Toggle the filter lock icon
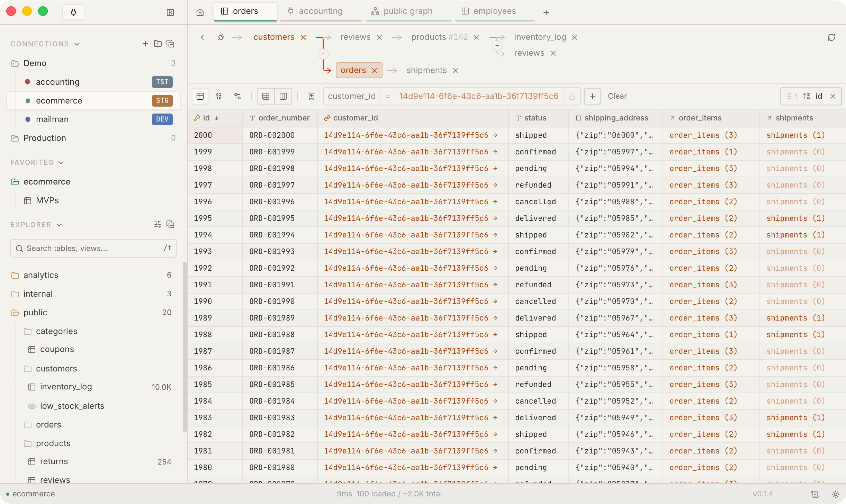846x504 pixels. pos(572,96)
